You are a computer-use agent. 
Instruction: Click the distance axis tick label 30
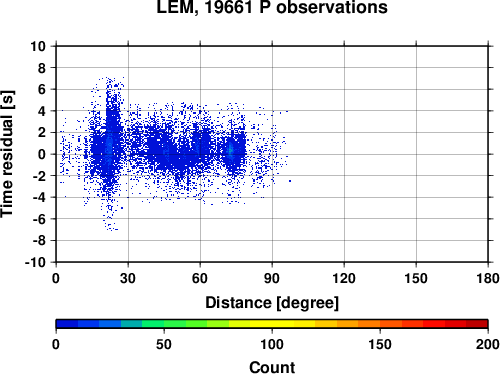tap(128, 278)
